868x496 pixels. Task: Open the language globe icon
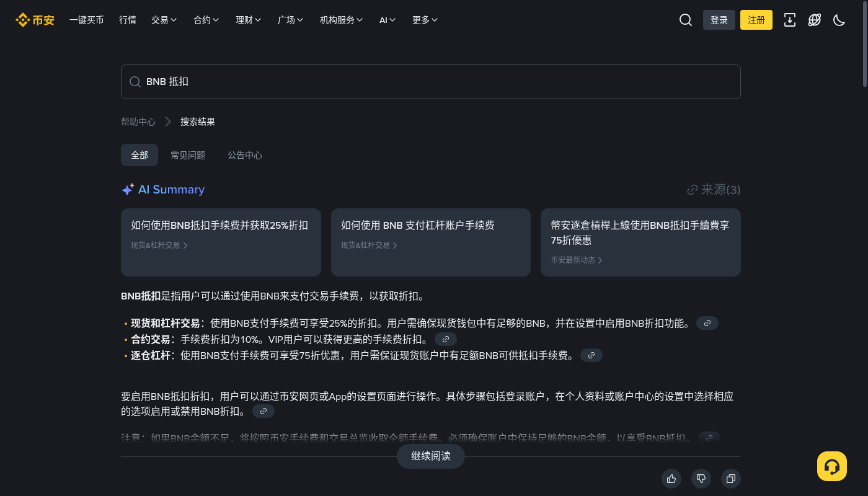pyautogui.click(x=815, y=20)
